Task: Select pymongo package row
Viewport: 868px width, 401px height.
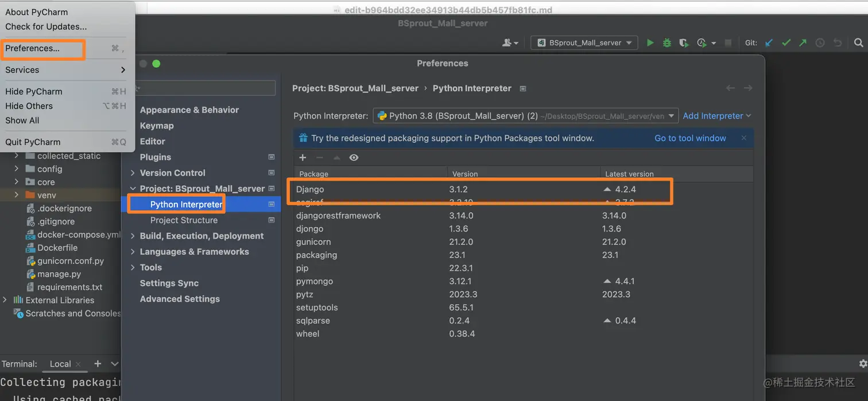Action: coord(523,281)
